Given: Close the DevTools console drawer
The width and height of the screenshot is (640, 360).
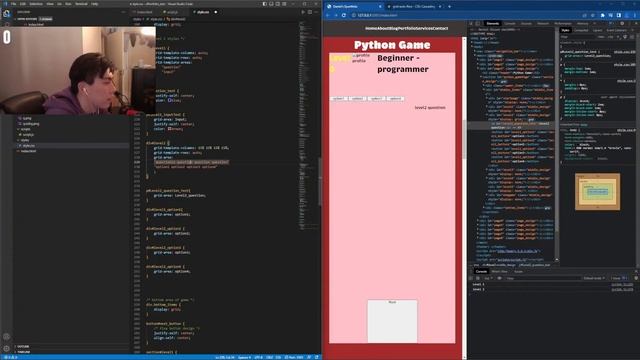Looking at the screenshot, I should coord(636,271).
